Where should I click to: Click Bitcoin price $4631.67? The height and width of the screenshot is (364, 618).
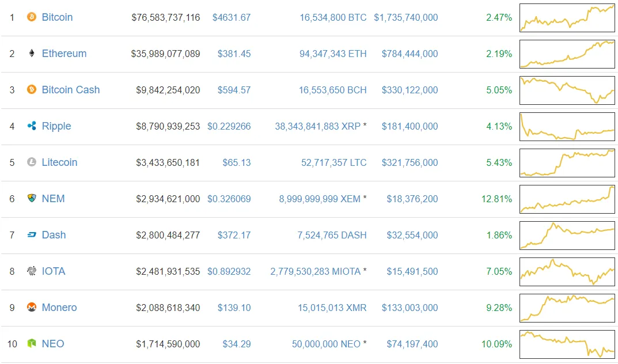232,18
